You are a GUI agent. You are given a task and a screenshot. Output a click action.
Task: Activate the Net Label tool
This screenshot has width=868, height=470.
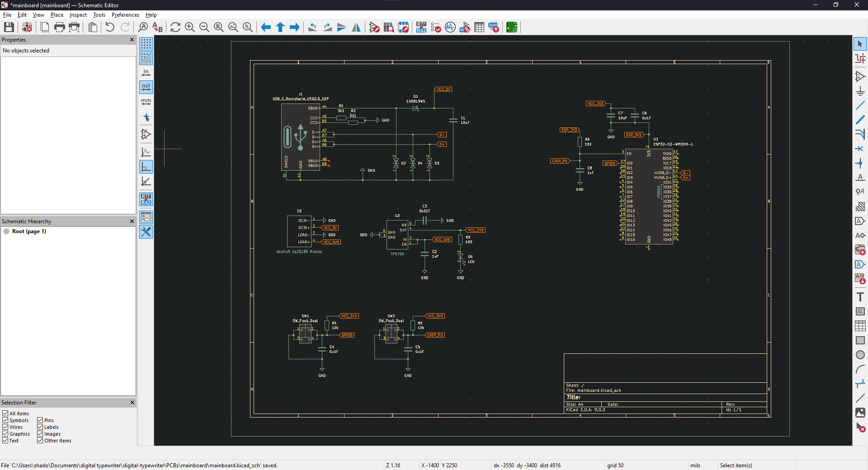point(861,178)
